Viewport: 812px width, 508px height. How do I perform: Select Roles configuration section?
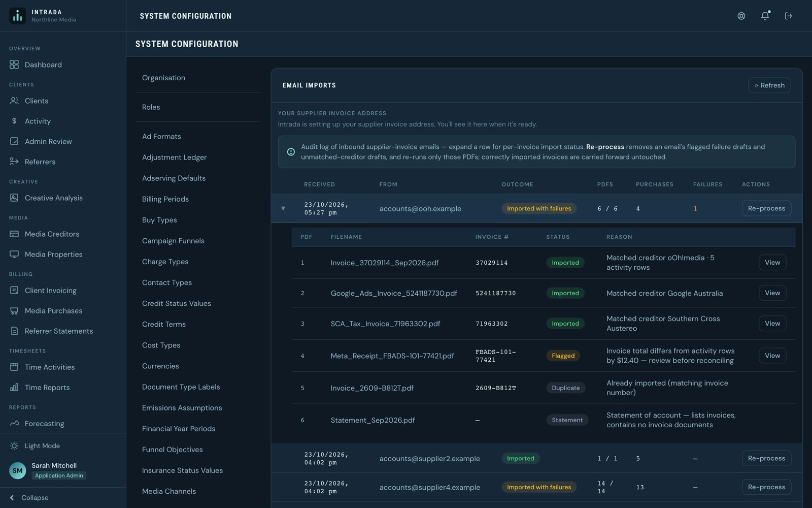pyautogui.click(x=197, y=107)
